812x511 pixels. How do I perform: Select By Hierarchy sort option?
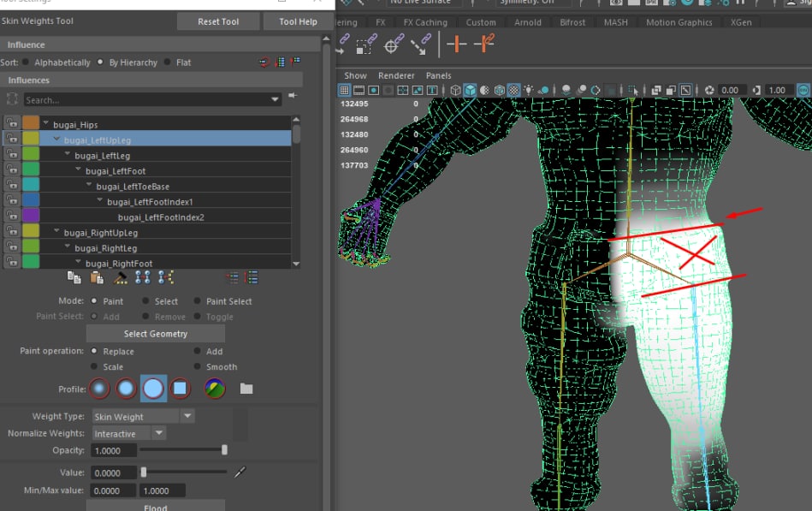pos(100,62)
